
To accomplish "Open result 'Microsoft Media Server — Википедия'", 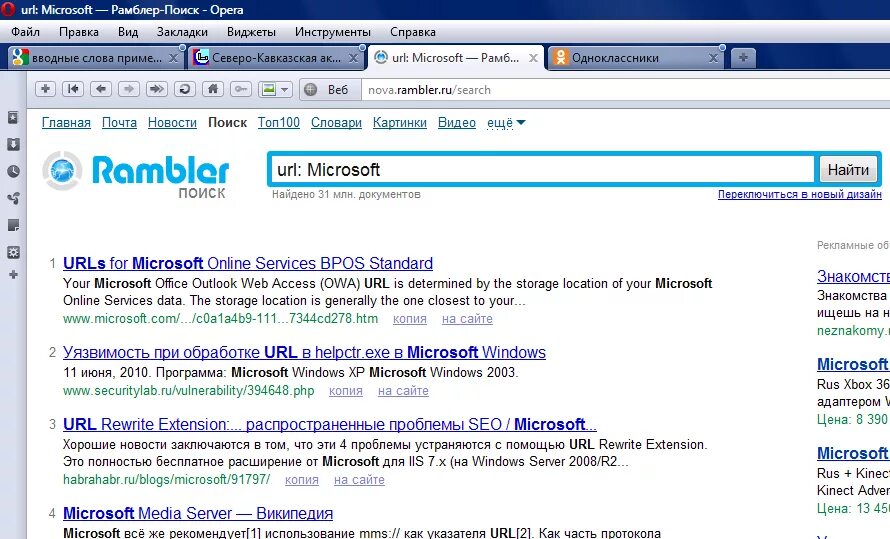I will coord(198,513).
